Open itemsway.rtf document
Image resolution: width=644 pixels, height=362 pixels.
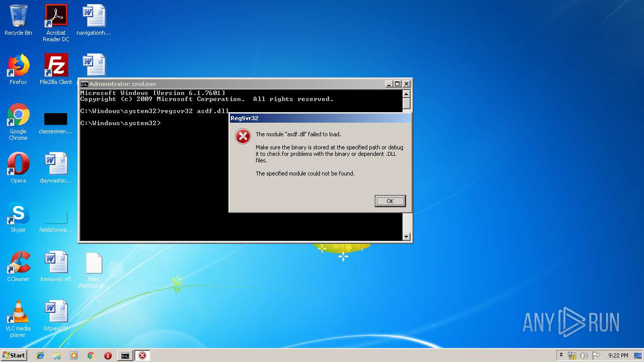click(x=56, y=266)
